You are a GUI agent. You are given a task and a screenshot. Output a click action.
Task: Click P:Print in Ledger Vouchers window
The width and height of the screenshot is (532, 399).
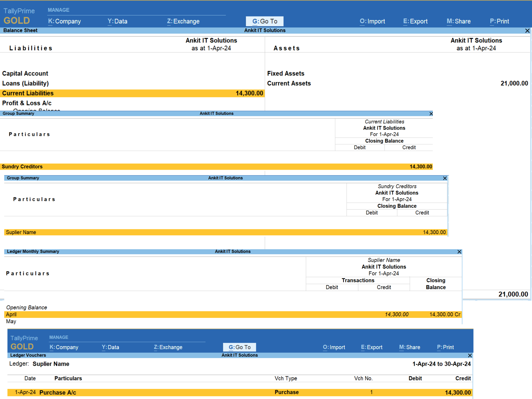[x=445, y=347]
